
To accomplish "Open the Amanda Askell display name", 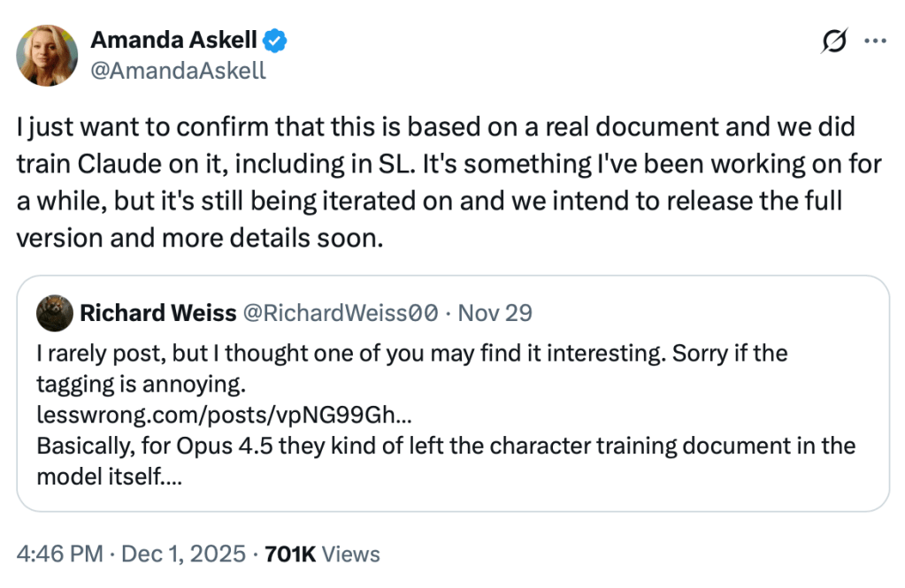I will (x=175, y=40).
